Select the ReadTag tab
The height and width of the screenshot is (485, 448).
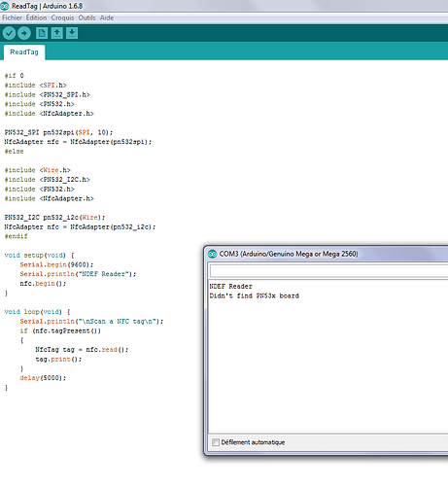24,52
